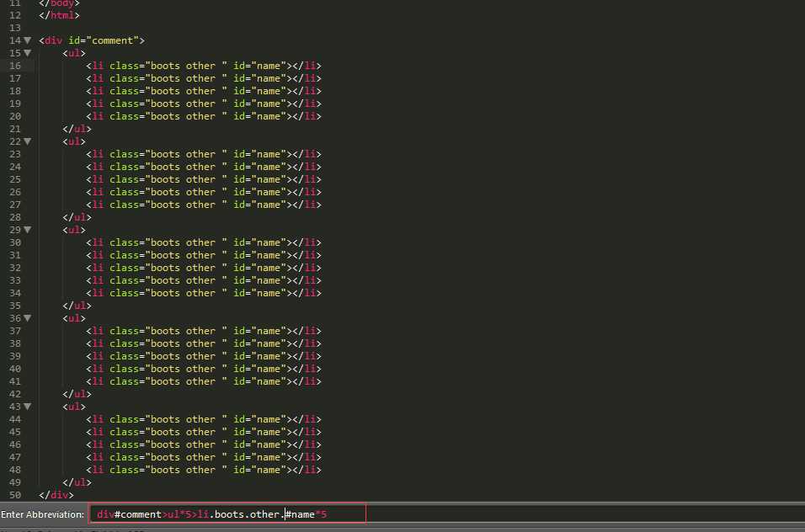805x532 pixels.
Task: Click the li element on line 41
Action: pos(204,381)
